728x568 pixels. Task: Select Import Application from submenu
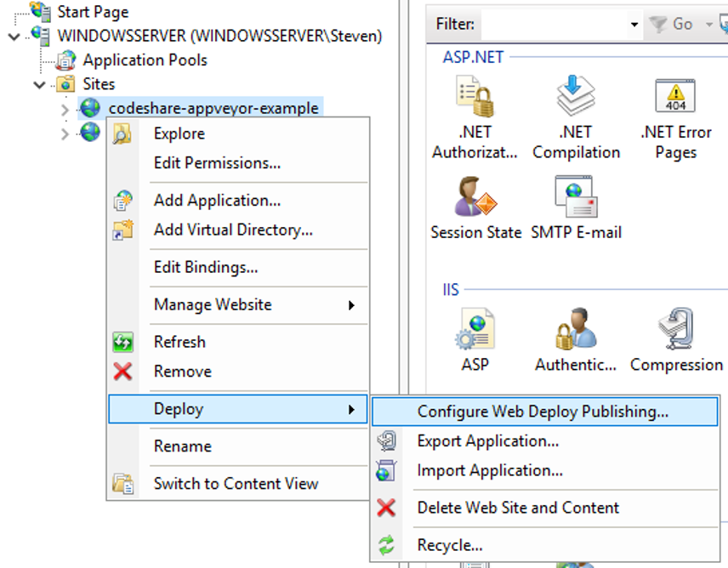coord(489,470)
